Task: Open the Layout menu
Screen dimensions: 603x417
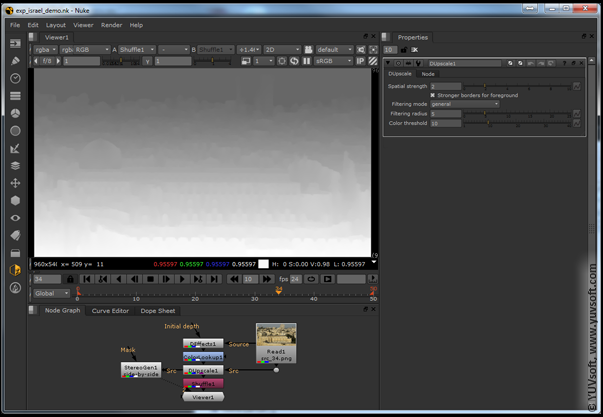Action: point(56,25)
